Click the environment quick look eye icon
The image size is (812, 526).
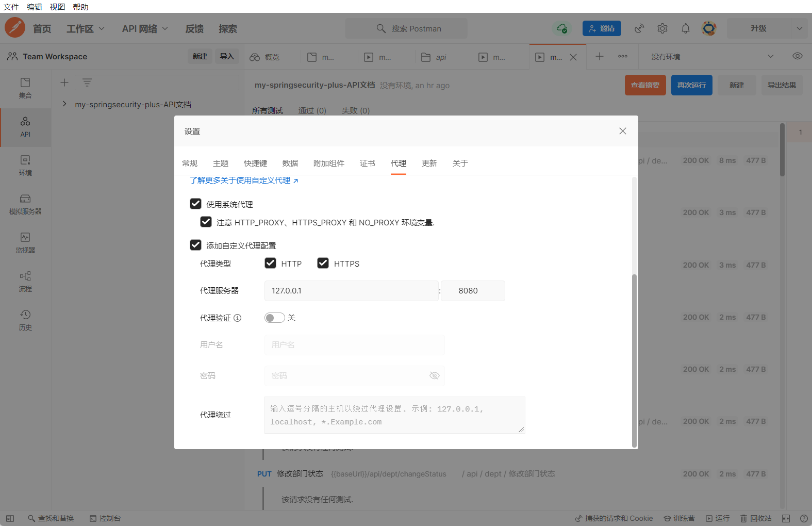coord(798,56)
